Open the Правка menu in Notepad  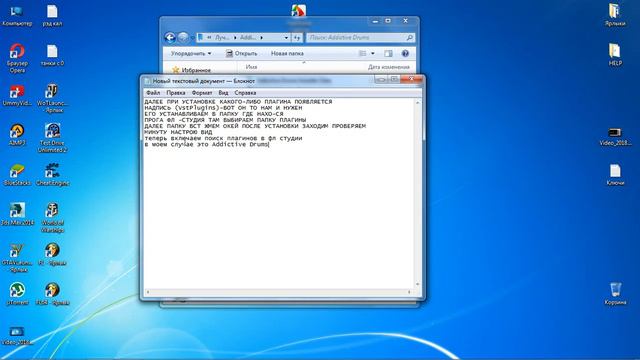(x=176, y=93)
